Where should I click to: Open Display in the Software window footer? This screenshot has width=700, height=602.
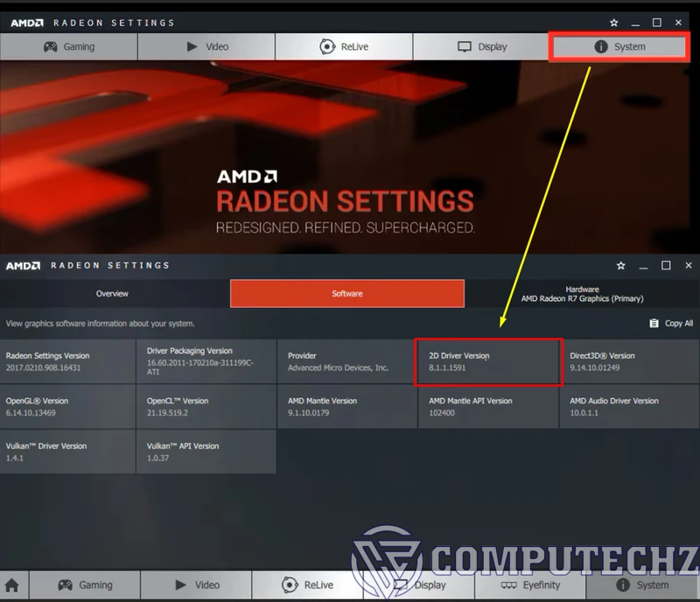(x=419, y=585)
